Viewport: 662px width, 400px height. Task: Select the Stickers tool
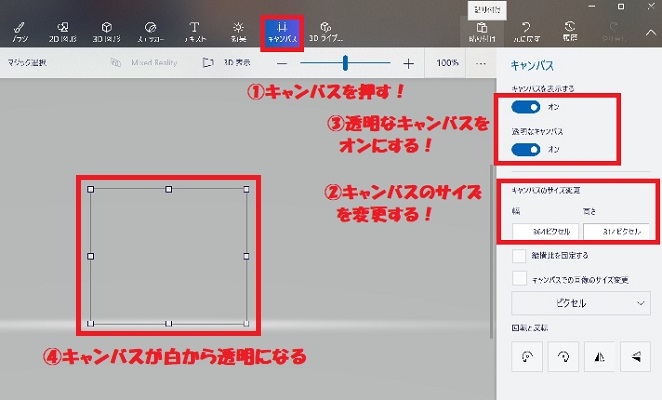[x=150, y=32]
